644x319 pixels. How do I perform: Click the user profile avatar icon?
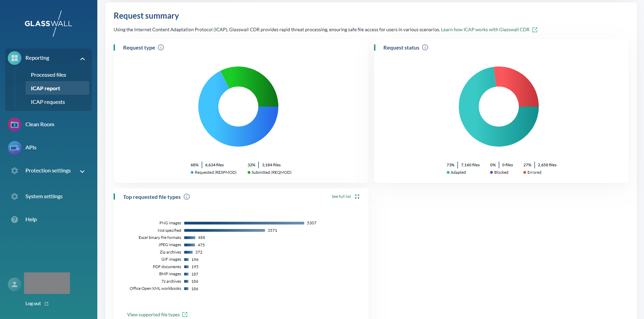pyautogui.click(x=15, y=284)
